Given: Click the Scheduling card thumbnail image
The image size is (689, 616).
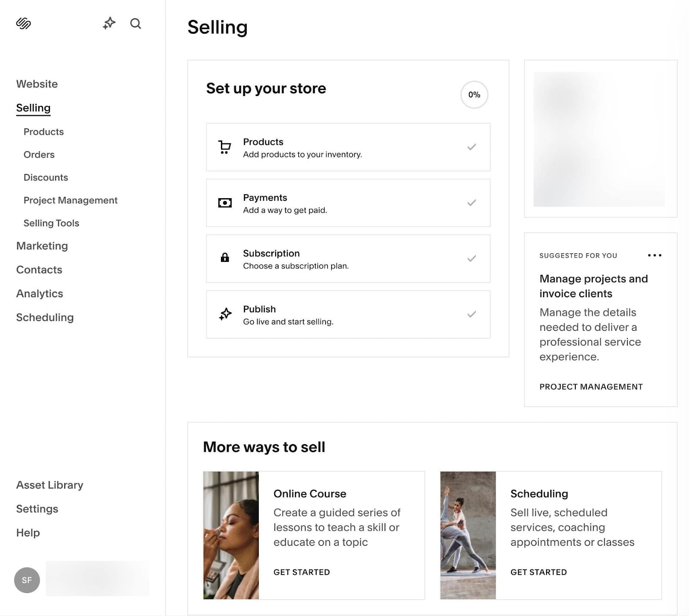Looking at the screenshot, I should (468, 535).
